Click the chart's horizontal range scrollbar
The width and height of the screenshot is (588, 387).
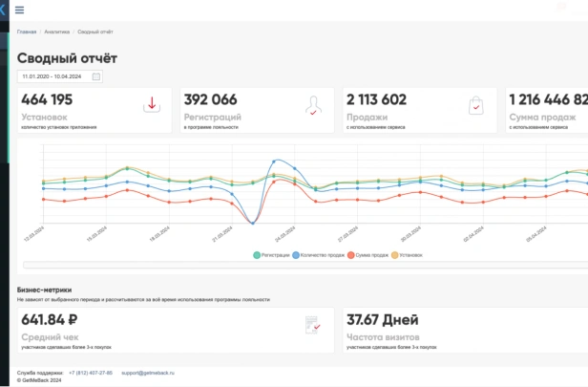(x=305, y=265)
